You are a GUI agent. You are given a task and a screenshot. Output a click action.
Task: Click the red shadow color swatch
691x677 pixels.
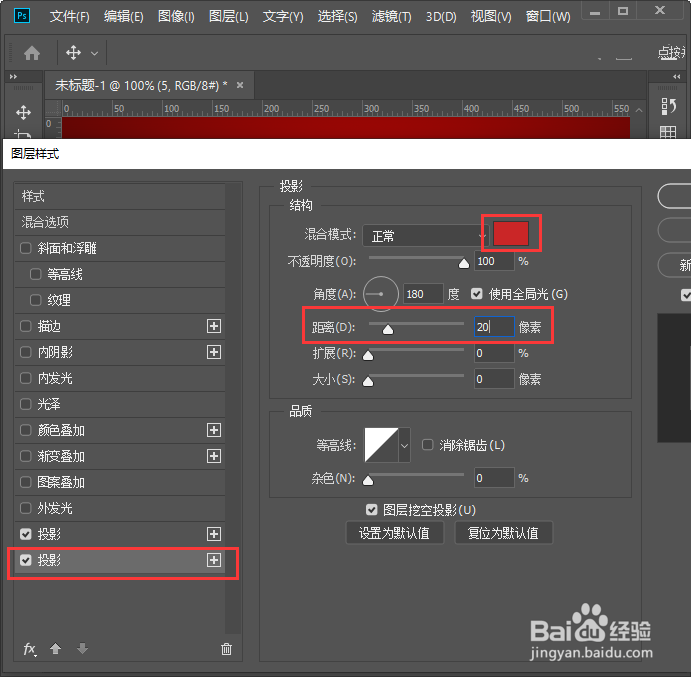click(511, 234)
